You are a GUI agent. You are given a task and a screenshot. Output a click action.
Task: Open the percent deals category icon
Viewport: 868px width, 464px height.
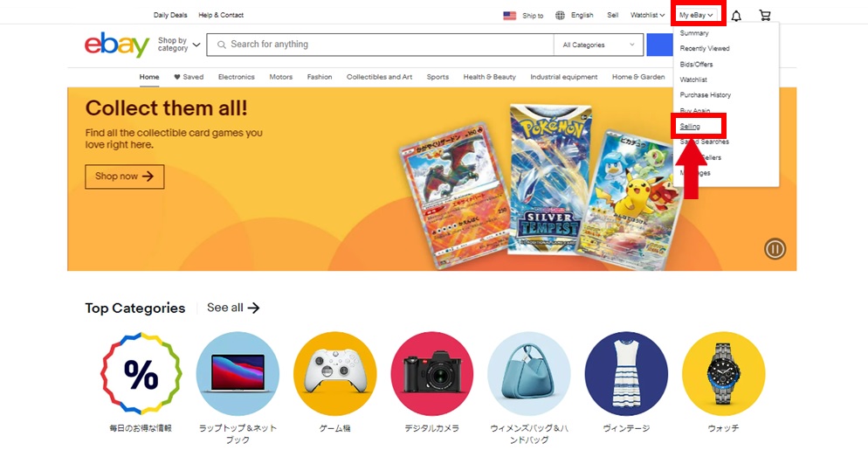click(141, 374)
